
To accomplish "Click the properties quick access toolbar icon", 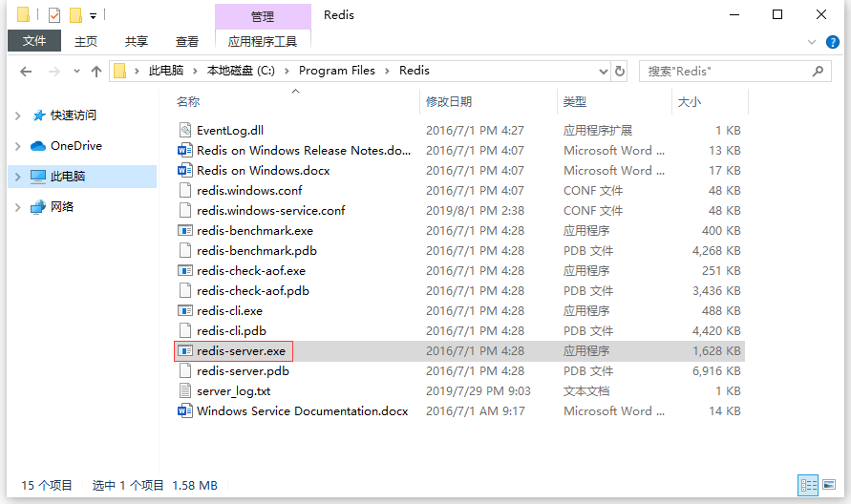I will tap(54, 14).
